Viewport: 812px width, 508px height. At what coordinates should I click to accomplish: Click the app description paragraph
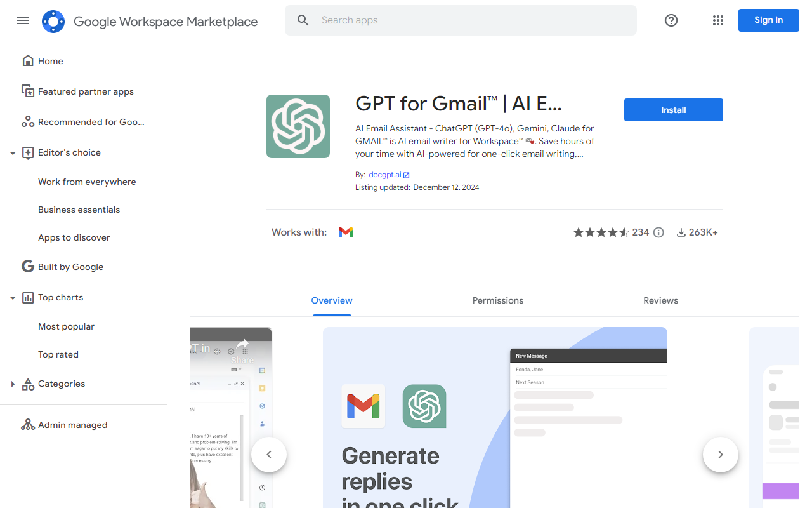pos(475,141)
